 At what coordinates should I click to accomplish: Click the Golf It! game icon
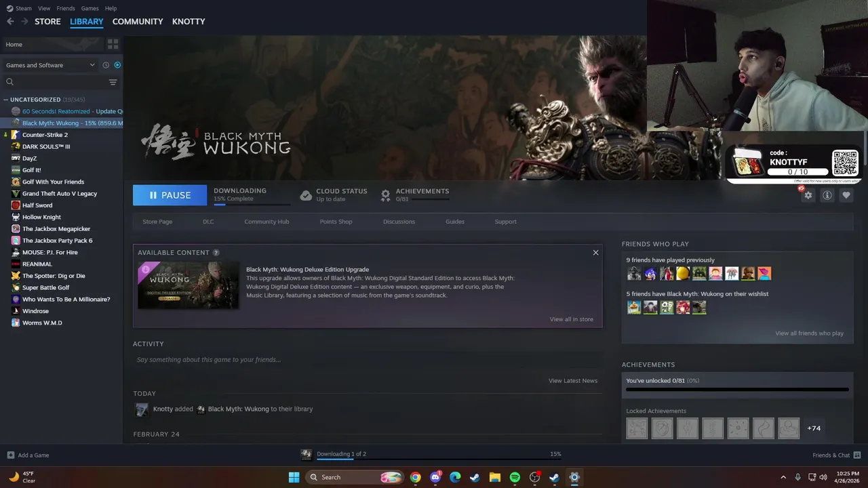[16, 170]
